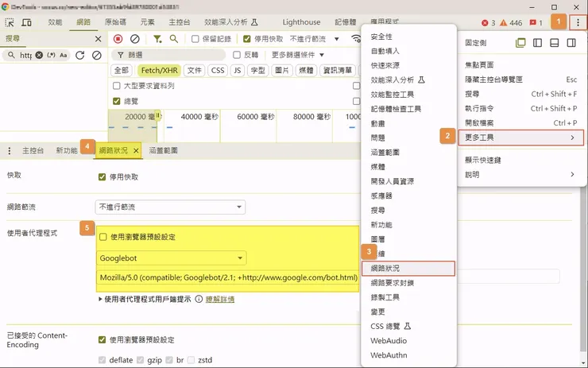588x368 pixels.
Task: Toggle the 反轉 filter checkbox
Action: coord(237,55)
